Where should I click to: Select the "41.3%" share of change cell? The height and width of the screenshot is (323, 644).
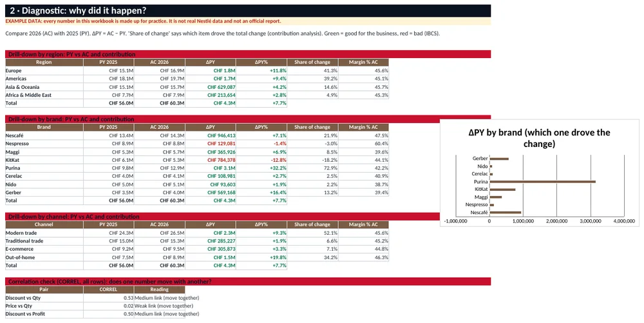(x=312, y=70)
